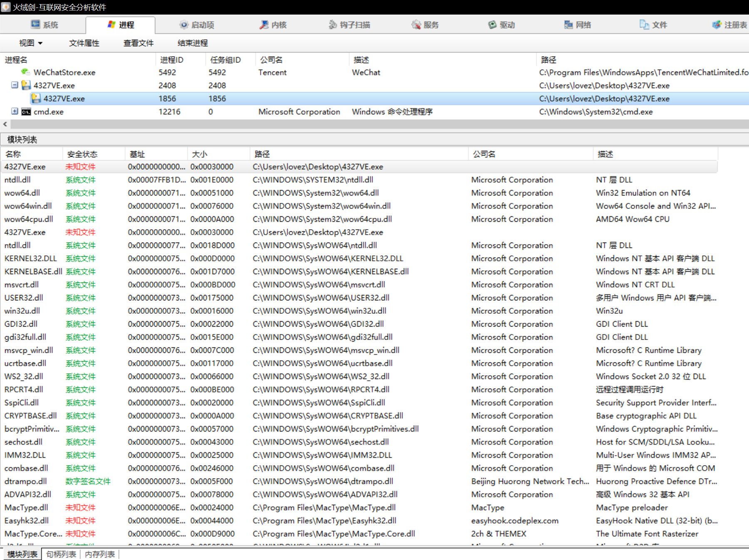749x560 pixels.
Task: Expand the cmd.exe process tree
Action: point(15,111)
